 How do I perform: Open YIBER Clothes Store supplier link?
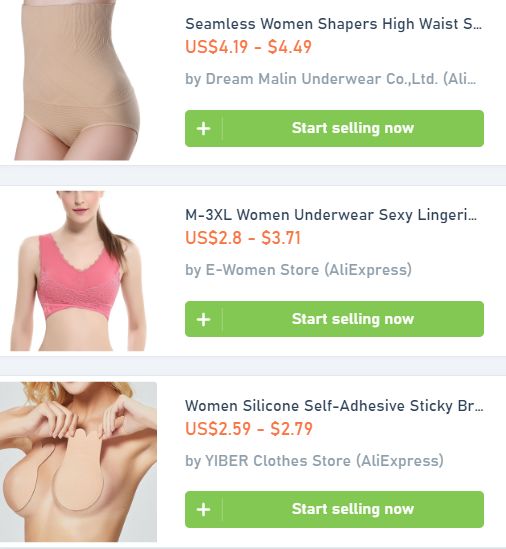314,461
